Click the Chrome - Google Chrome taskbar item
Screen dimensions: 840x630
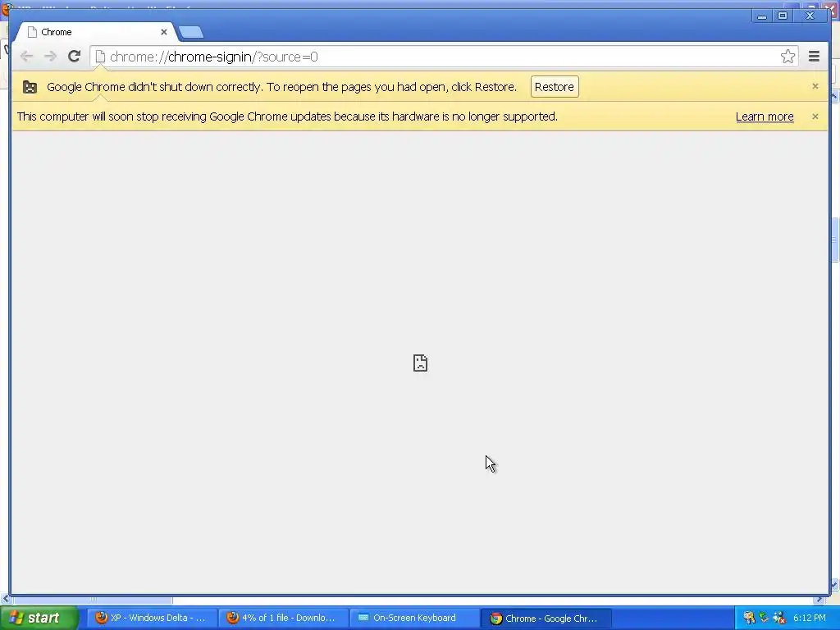pos(546,619)
